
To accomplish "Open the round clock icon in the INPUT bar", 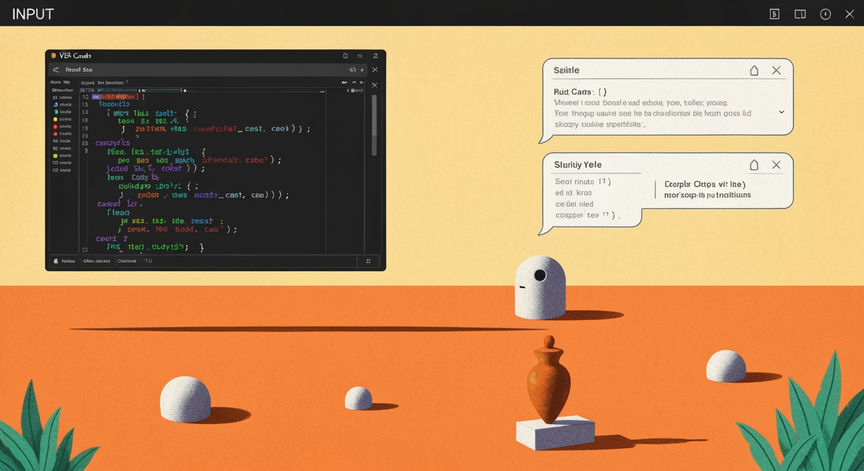I will pyautogui.click(x=825, y=14).
